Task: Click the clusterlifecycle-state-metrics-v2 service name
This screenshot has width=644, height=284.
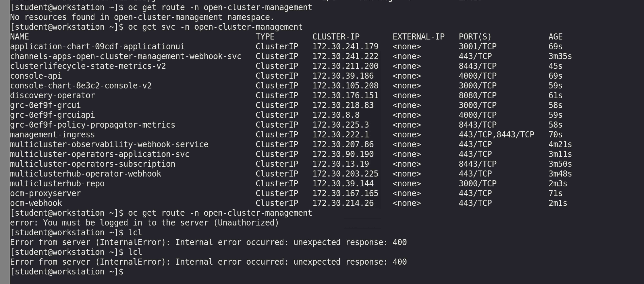Action: tap(88, 66)
